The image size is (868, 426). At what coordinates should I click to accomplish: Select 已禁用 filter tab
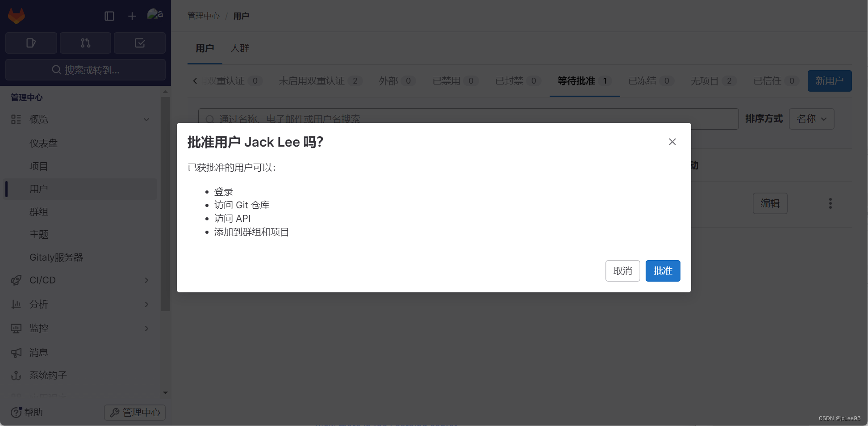(455, 81)
